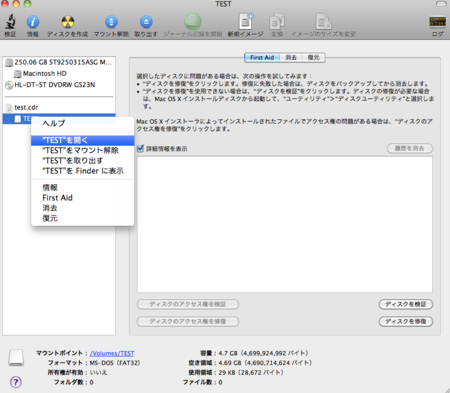Switch to the Erase (消去) tab
The height and width of the screenshot is (393, 450).
(x=291, y=57)
